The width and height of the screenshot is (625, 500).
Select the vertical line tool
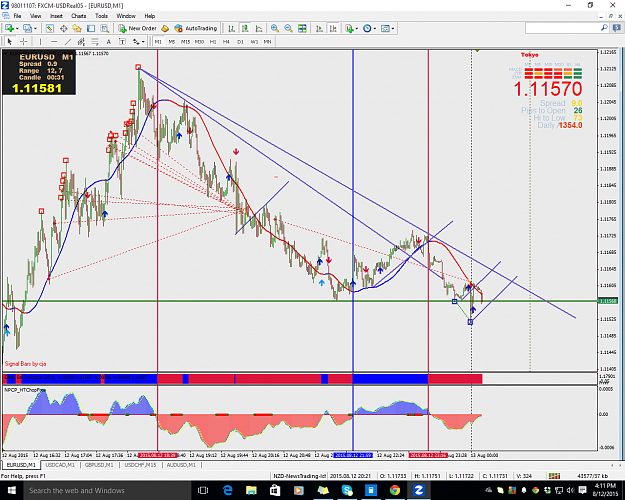pyautogui.click(x=40, y=41)
